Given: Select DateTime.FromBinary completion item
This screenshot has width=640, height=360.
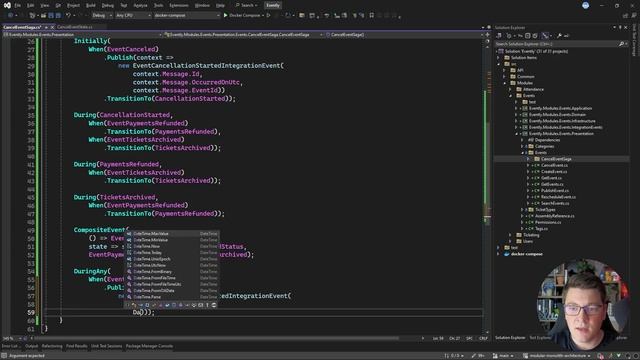Looking at the screenshot, I should pos(172,272).
